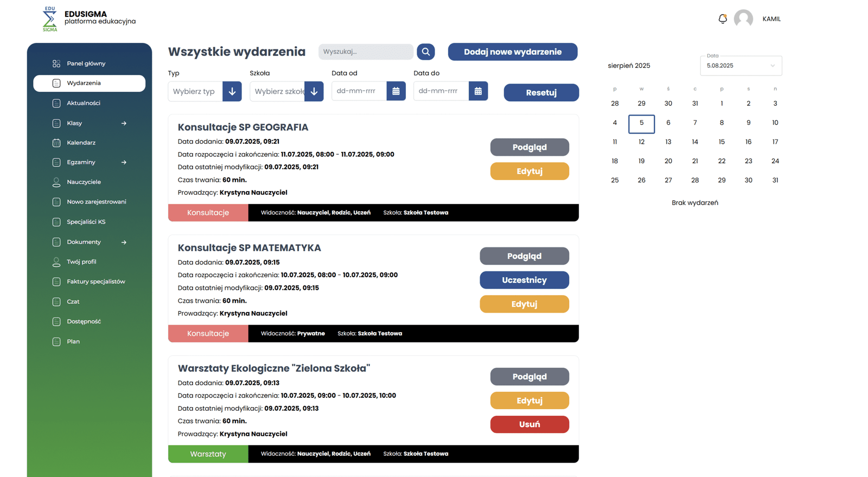Viewport: 868px width, 477px height.
Task: Delete the Warsztaty Ekologiczne event with Usuń
Action: pos(529,424)
